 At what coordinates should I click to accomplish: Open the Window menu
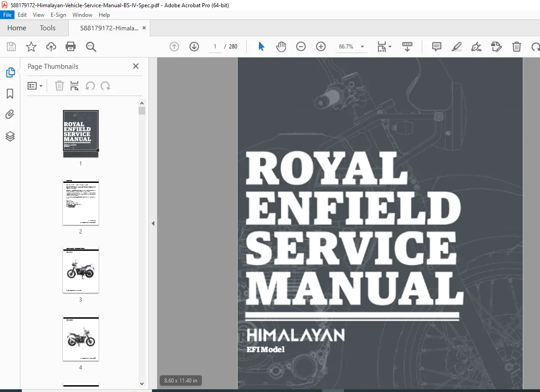[x=82, y=15]
